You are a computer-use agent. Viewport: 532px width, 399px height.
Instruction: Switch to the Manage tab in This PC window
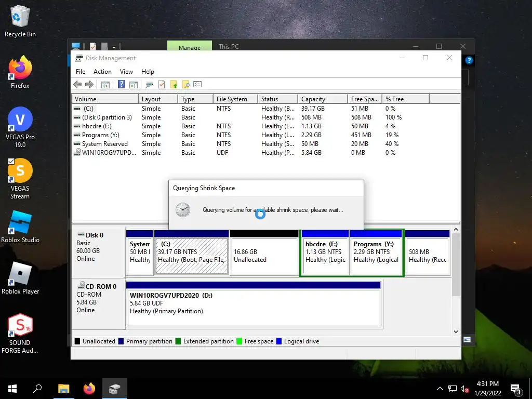[189, 46]
